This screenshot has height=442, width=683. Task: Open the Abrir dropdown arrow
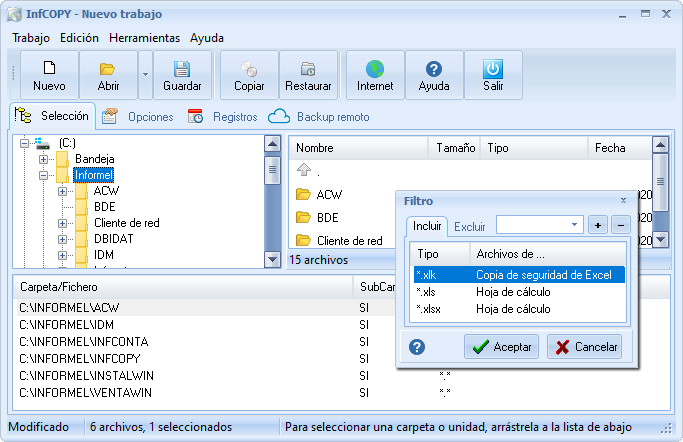point(145,75)
